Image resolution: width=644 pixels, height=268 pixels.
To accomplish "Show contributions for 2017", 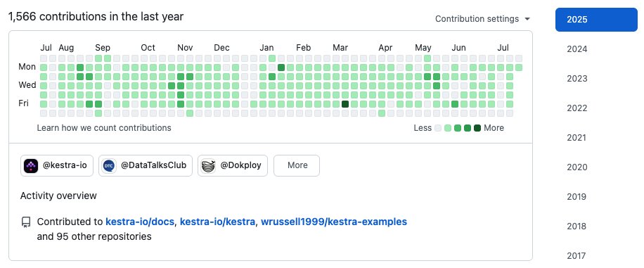I will click(x=577, y=256).
